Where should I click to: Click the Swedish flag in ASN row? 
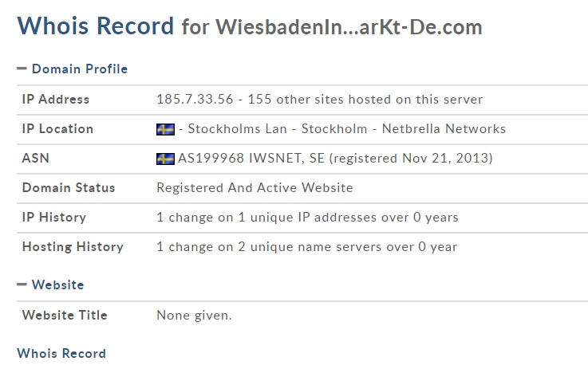[x=165, y=159]
